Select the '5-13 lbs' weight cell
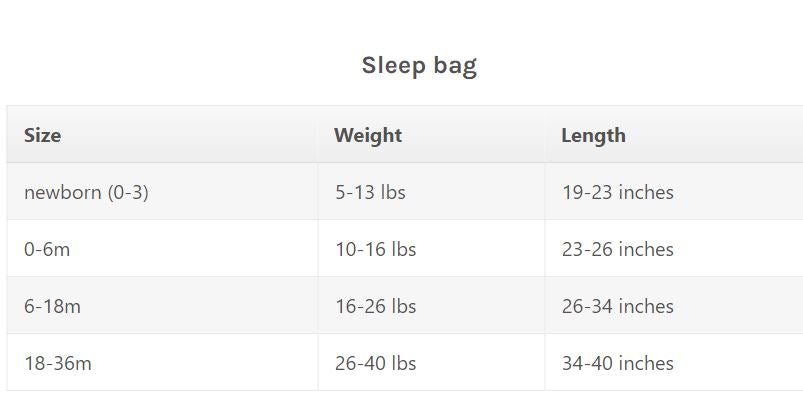This screenshot has width=803, height=410. 370,192
